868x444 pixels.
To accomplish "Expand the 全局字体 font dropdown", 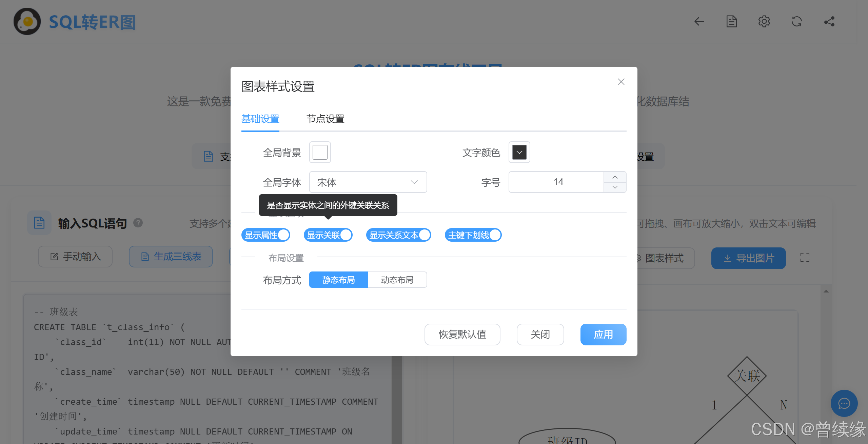I will [368, 182].
